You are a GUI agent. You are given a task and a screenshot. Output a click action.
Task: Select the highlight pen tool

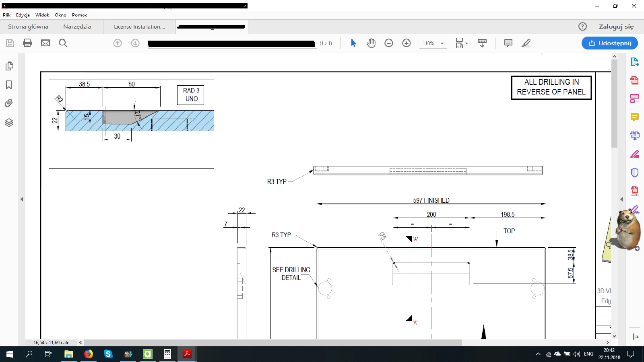pos(526,43)
